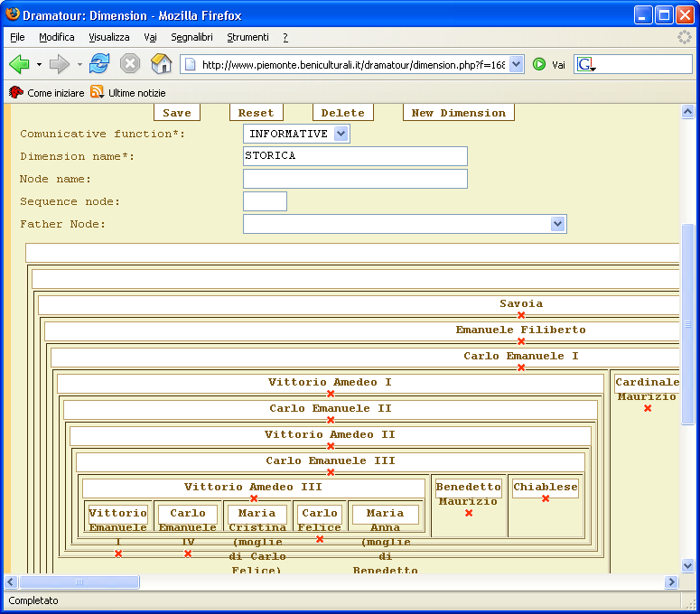The height and width of the screenshot is (614, 700).
Task: Open the Comunicative function INFORMATIVE dropdown
Action: 296,134
